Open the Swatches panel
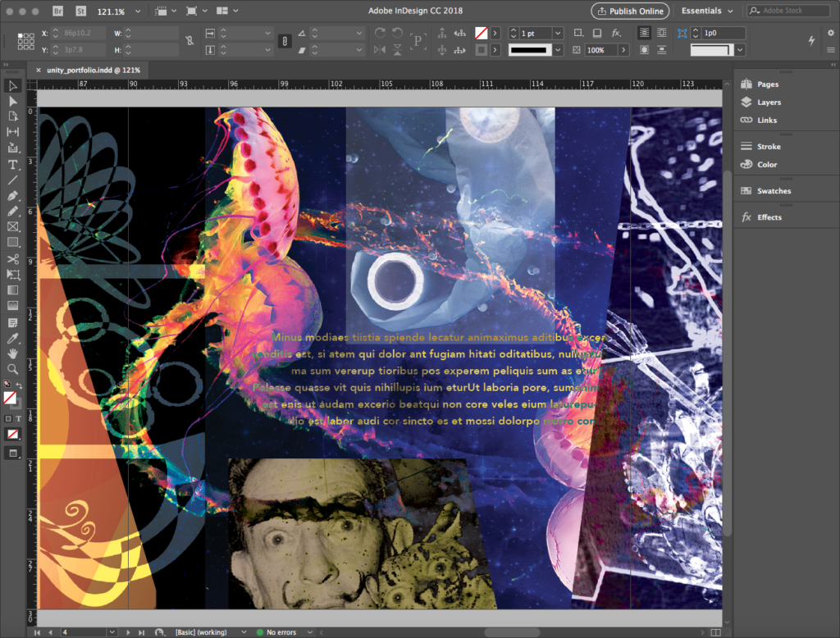Screen dimensions: 840x638 [x=774, y=191]
